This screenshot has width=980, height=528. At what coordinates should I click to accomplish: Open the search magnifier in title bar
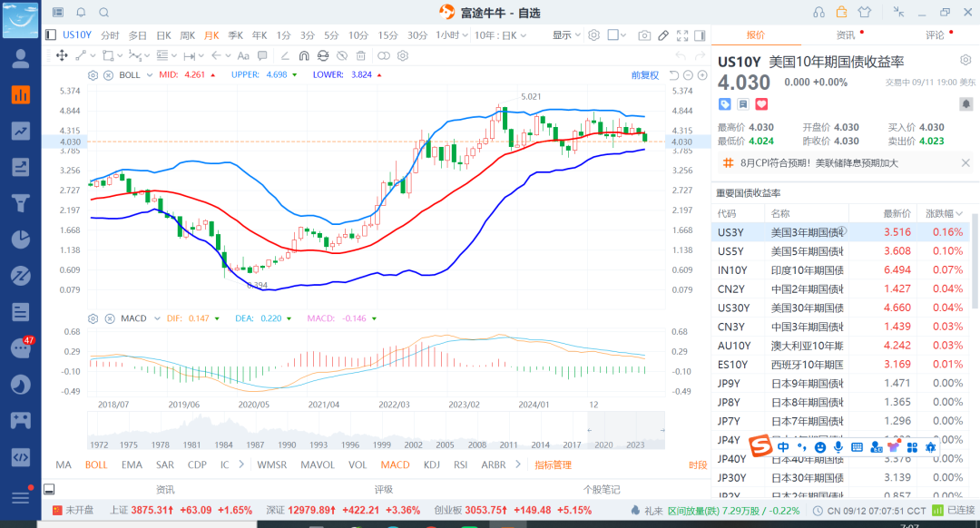(103, 13)
